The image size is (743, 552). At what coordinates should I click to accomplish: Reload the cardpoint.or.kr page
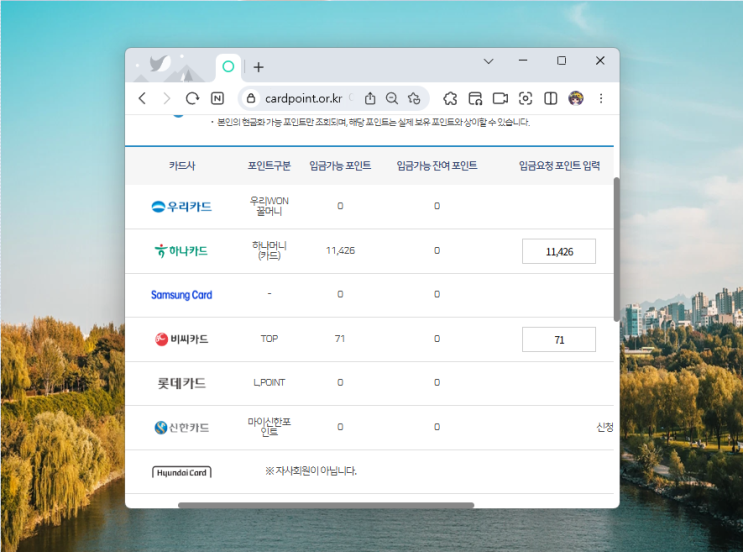coord(192,98)
